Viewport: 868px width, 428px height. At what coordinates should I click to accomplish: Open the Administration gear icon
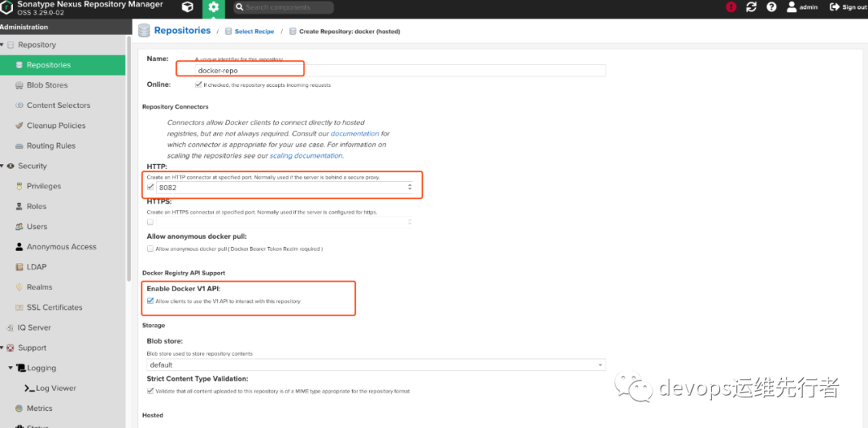[213, 7]
